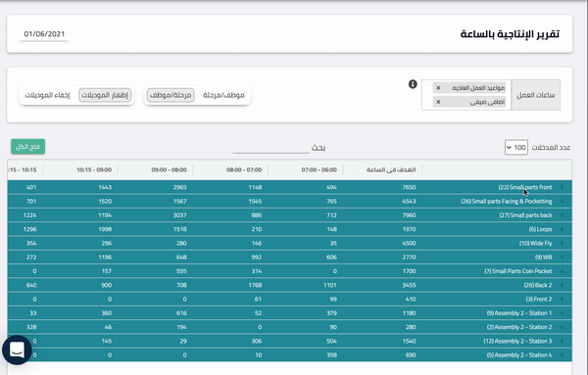588x375 pixels.
Task: Expand the (12) Assembly 2 - Station 3 row
Action: (562, 341)
